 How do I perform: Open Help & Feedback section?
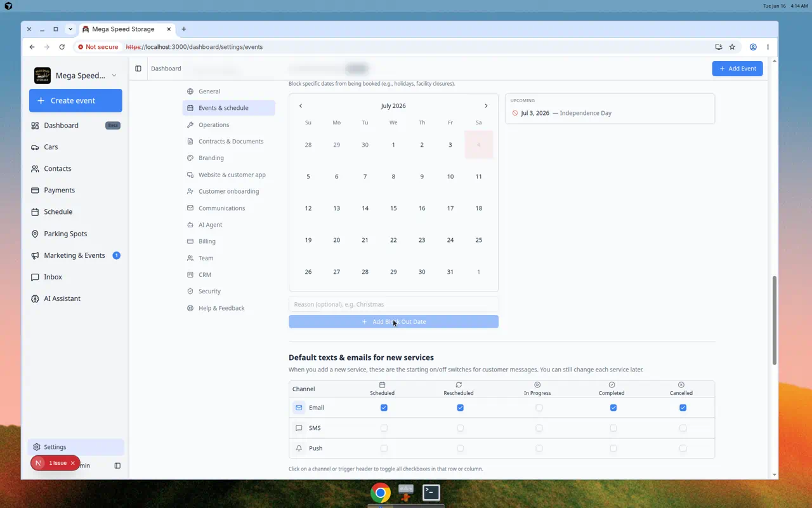[229, 308]
